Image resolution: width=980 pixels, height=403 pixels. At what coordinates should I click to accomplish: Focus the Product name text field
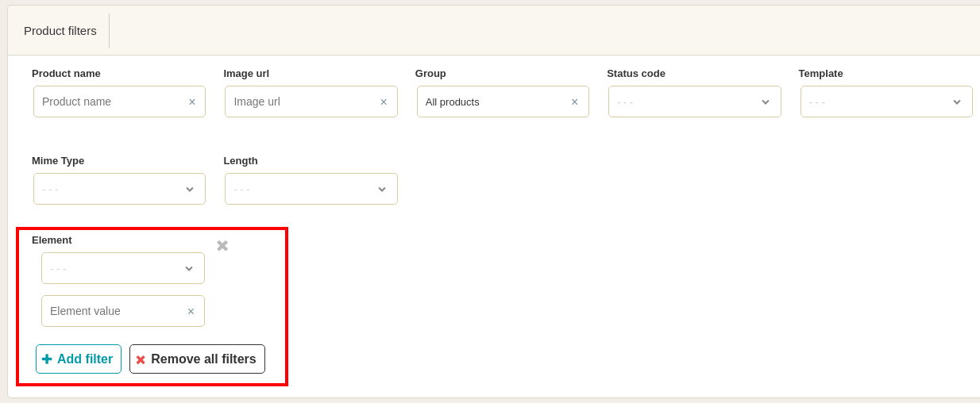[x=111, y=102]
